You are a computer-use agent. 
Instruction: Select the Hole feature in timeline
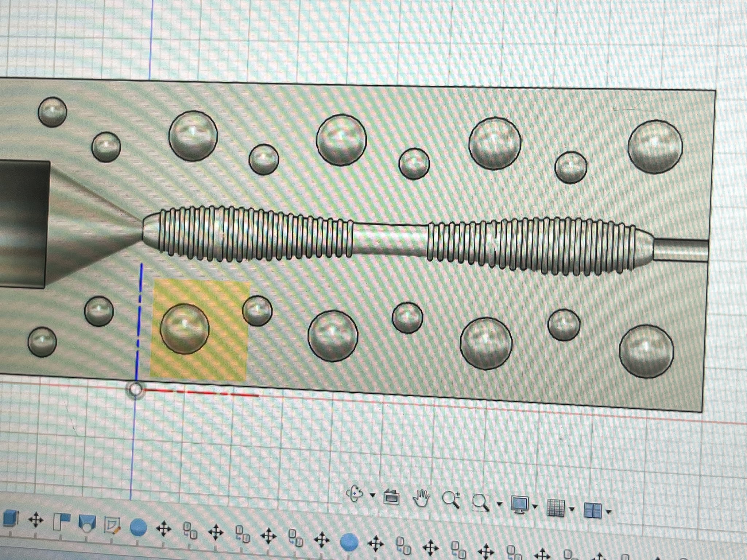tap(87, 524)
